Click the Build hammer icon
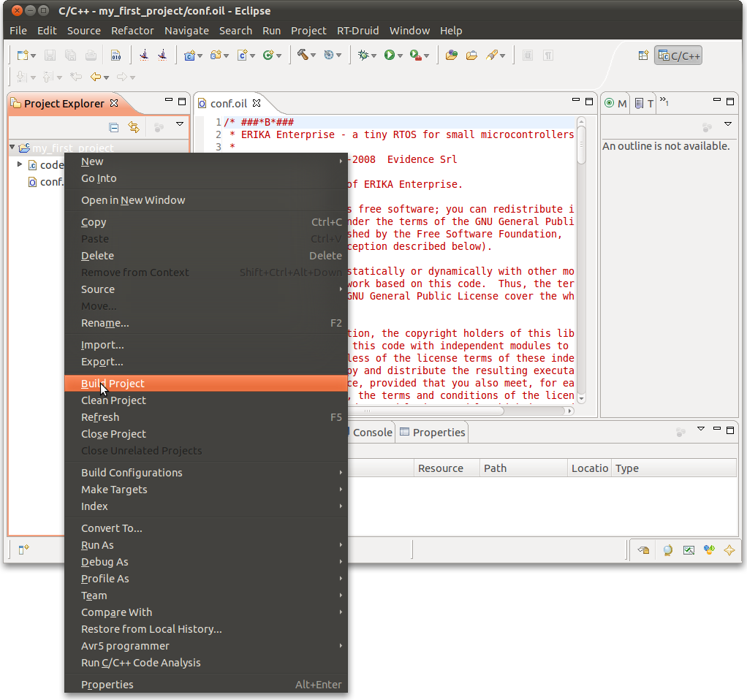The height and width of the screenshot is (700, 747). click(303, 55)
